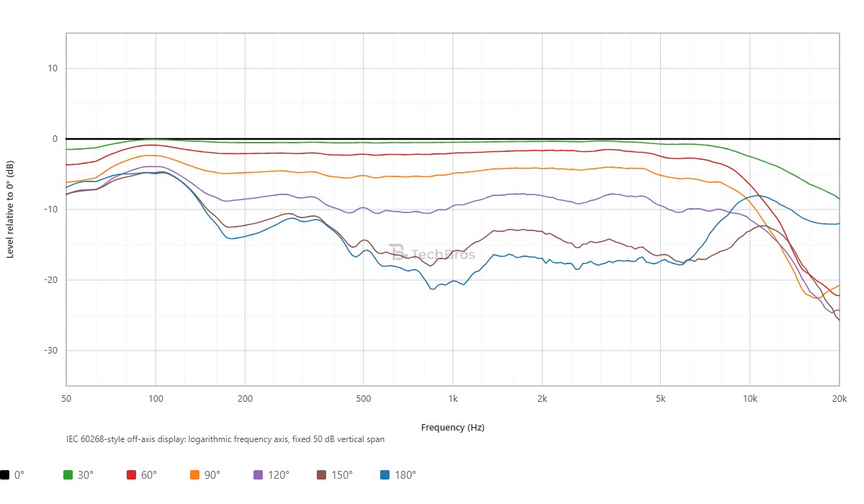Screen dimensions: 864x504
Task: Toggle the 120° series legend entry
Action: pos(271,475)
